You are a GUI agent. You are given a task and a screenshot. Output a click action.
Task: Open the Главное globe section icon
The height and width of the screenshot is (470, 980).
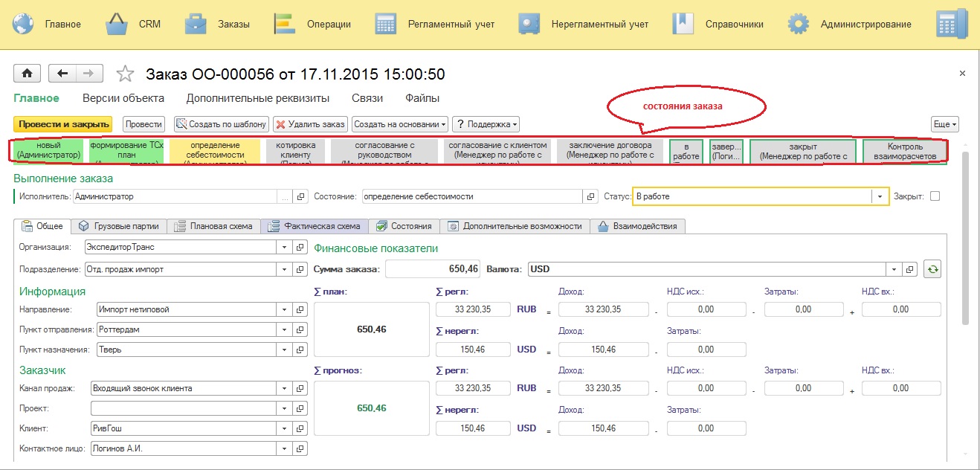point(24,24)
